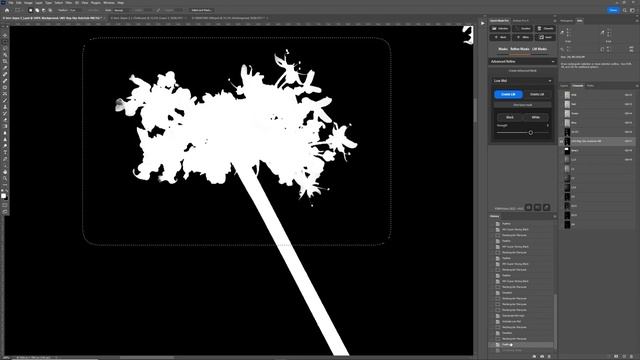Open the Image menu

[x=28, y=3]
